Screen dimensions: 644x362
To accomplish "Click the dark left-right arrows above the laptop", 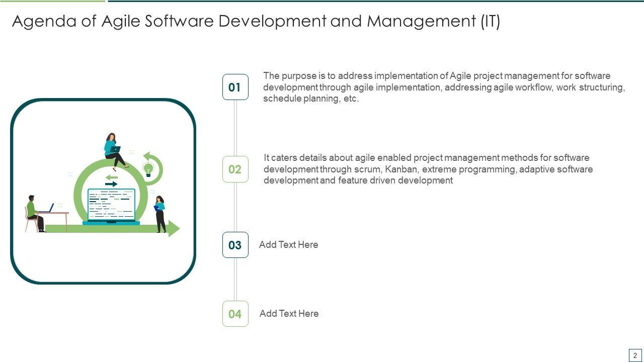I will pos(111,180).
